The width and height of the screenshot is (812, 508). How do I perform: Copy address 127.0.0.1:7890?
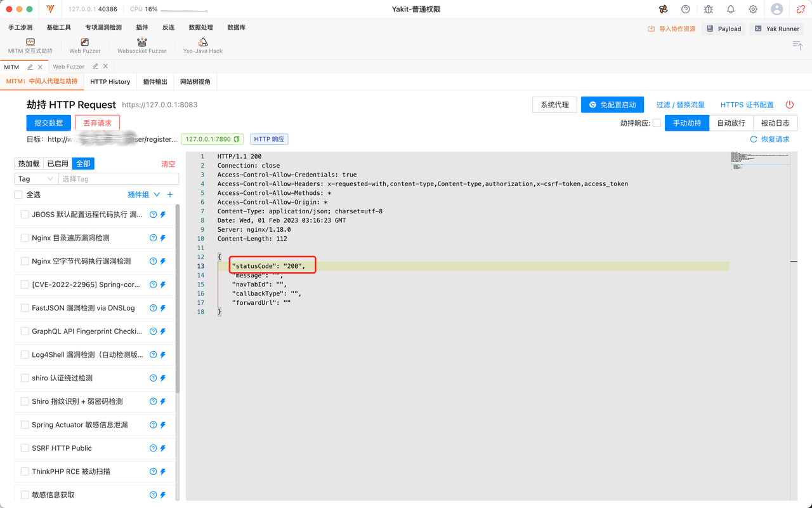tap(237, 139)
